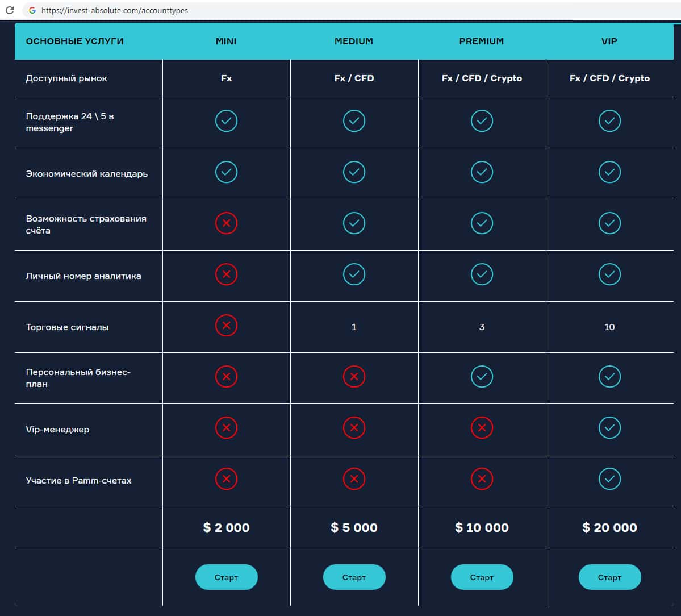Click the Персональный бизнес-план row label
This screenshot has height=616, width=681.
[78, 378]
